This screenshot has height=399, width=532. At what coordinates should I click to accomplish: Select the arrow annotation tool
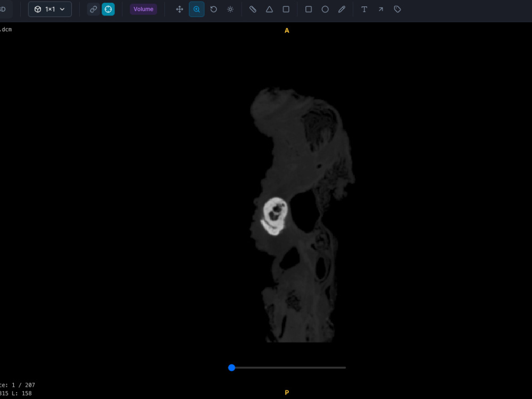[x=381, y=9]
